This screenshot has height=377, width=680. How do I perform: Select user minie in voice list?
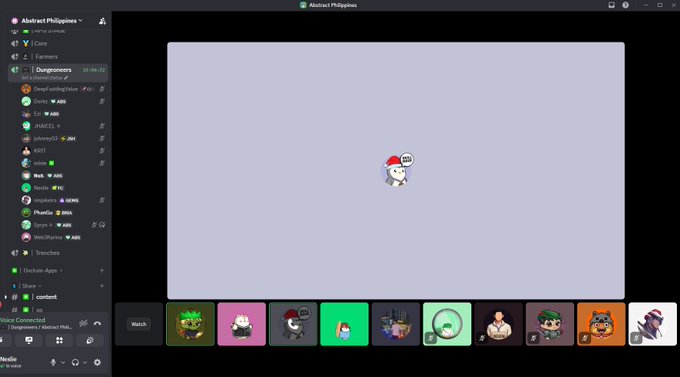click(x=63, y=163)
